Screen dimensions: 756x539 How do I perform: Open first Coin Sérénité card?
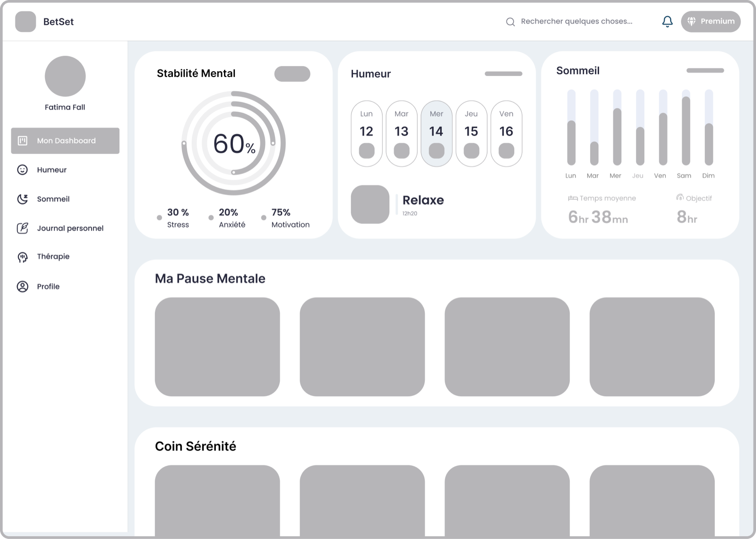click(217, 501)
